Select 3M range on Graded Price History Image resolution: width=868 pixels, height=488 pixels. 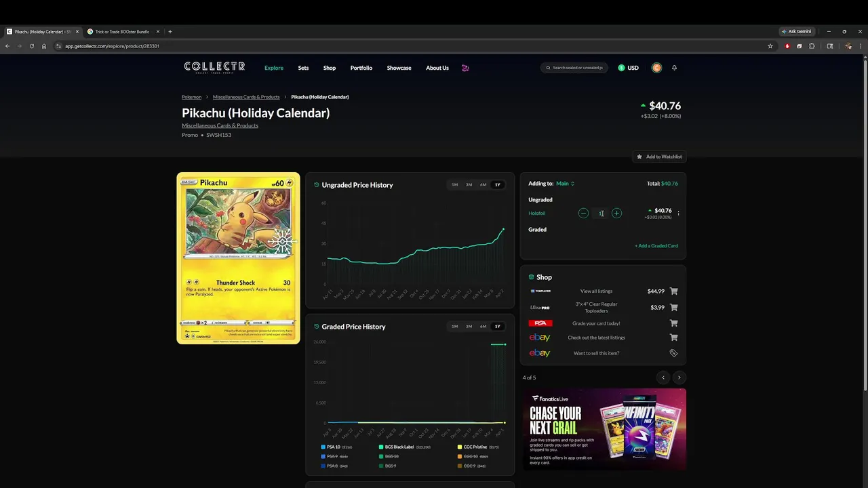pyautogui.click(x=469, y=327)
